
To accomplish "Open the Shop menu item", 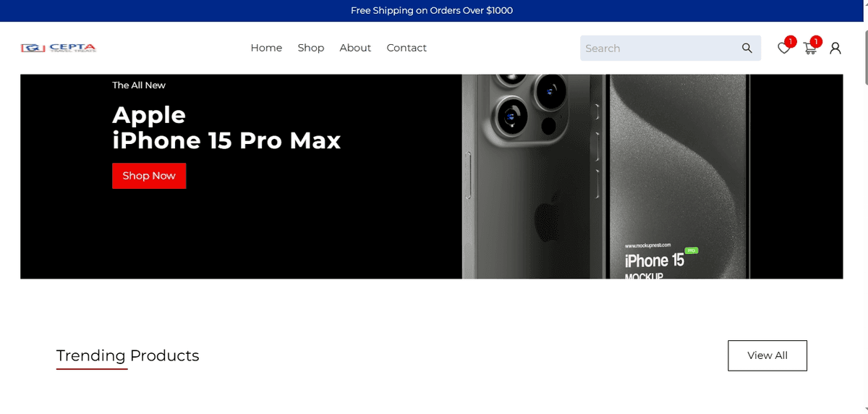I will (x=311, y=48).
